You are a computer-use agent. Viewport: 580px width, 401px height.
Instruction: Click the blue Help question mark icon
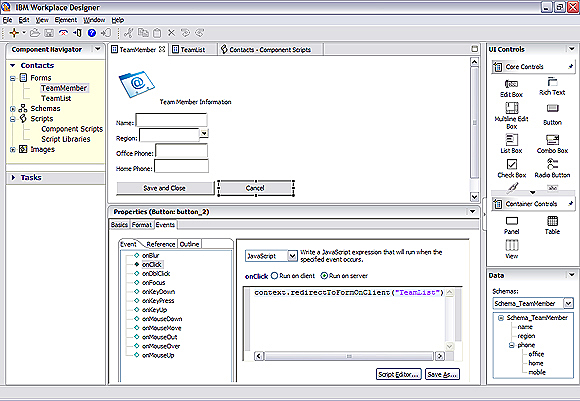92,33
